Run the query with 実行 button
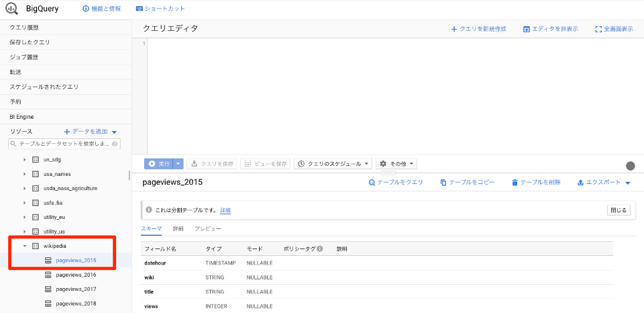The width and height of the screenshot is (644, 313). [158, 164]
